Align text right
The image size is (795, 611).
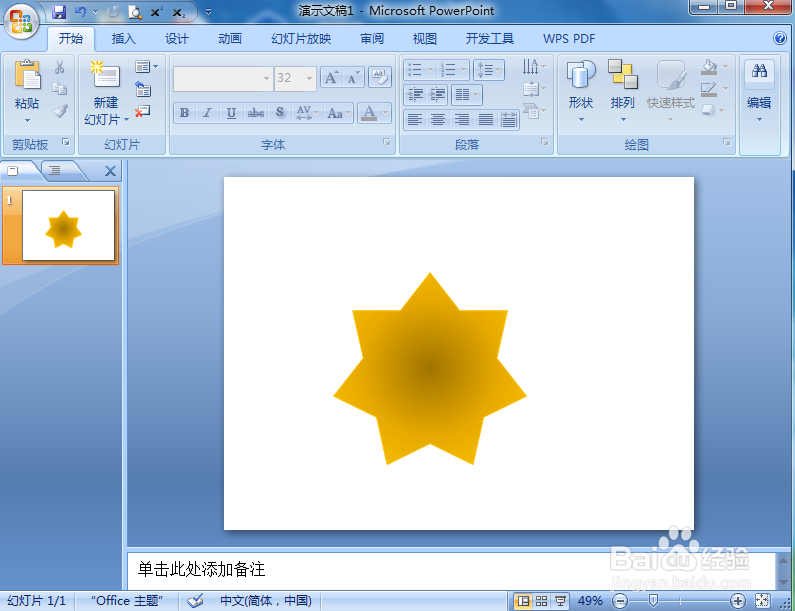tap(461, 119)
